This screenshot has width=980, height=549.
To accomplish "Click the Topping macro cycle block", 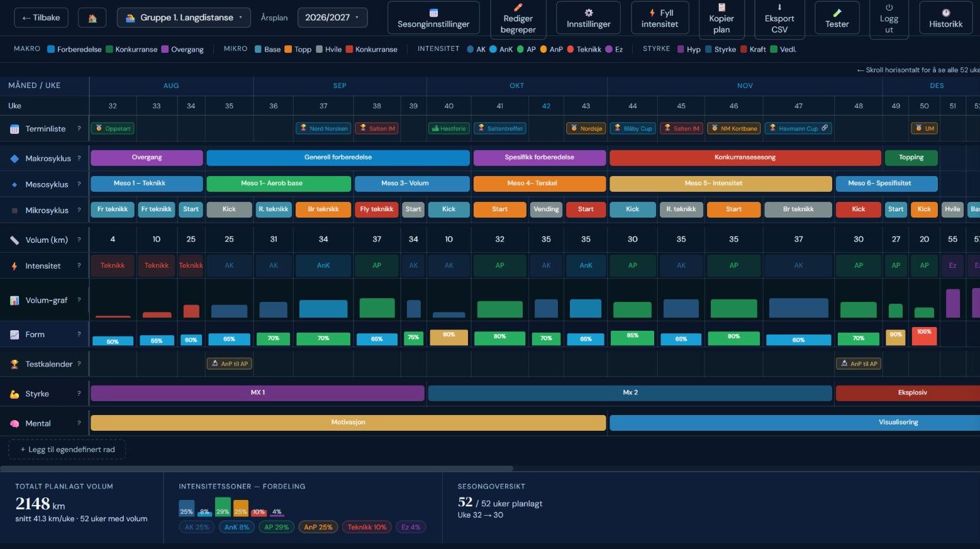I will tap(911, 158).
